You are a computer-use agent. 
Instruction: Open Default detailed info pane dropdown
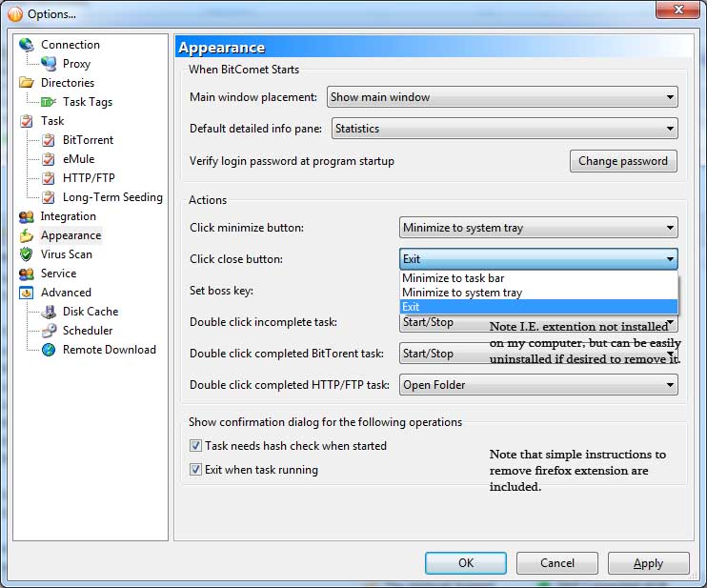point(505,129)
